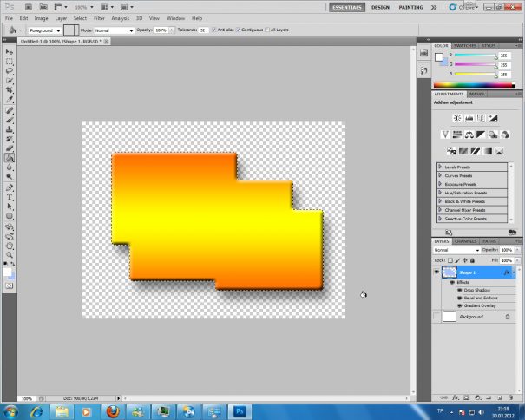525x420 pixels.
Task: Pick a color from the spectrum ramp
Action: (x=475, y=85)
